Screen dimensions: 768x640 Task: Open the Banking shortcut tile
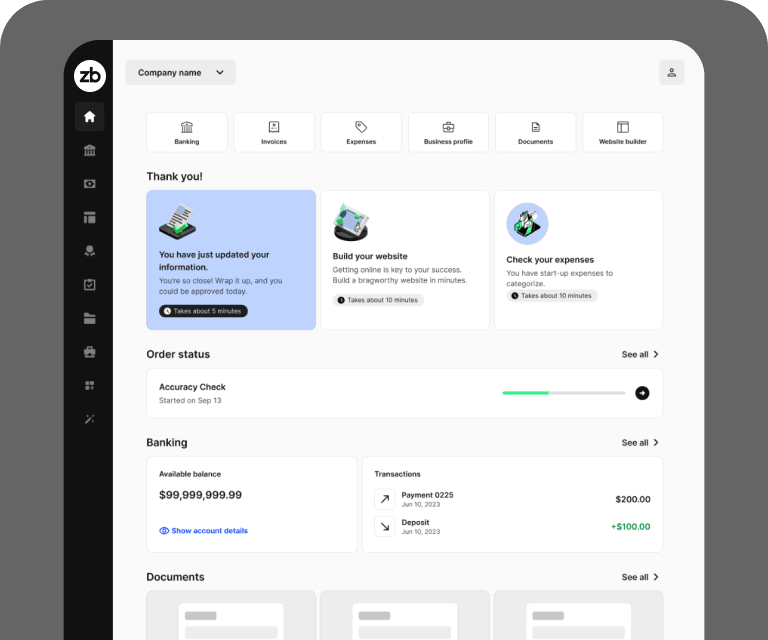(x=187, y=132)
